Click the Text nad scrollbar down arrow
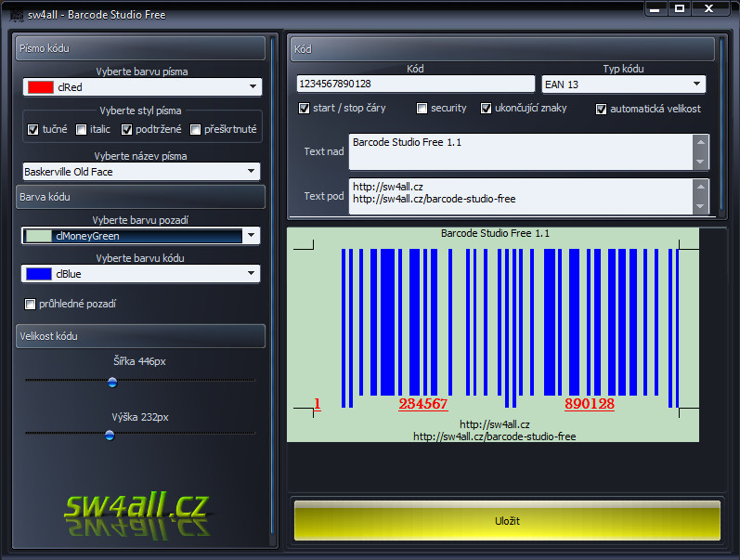Viewport: 740px width, 560px height. [x=701, y=162]
